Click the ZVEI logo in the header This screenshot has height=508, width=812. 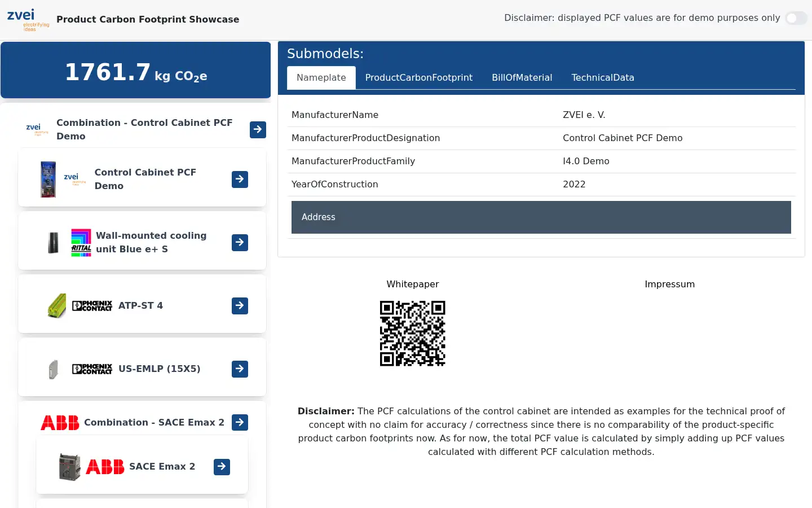click(x=28, y=20)
